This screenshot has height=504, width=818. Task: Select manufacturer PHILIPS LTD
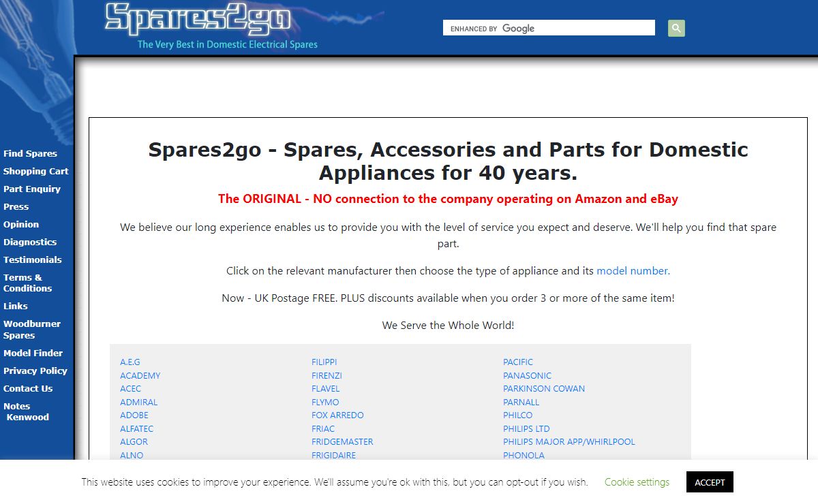pyautogui.click(x=526, y=429)
